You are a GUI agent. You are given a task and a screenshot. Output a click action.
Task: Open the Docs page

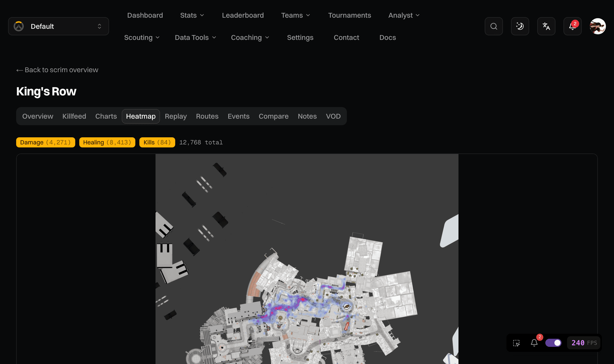(388, 38)
